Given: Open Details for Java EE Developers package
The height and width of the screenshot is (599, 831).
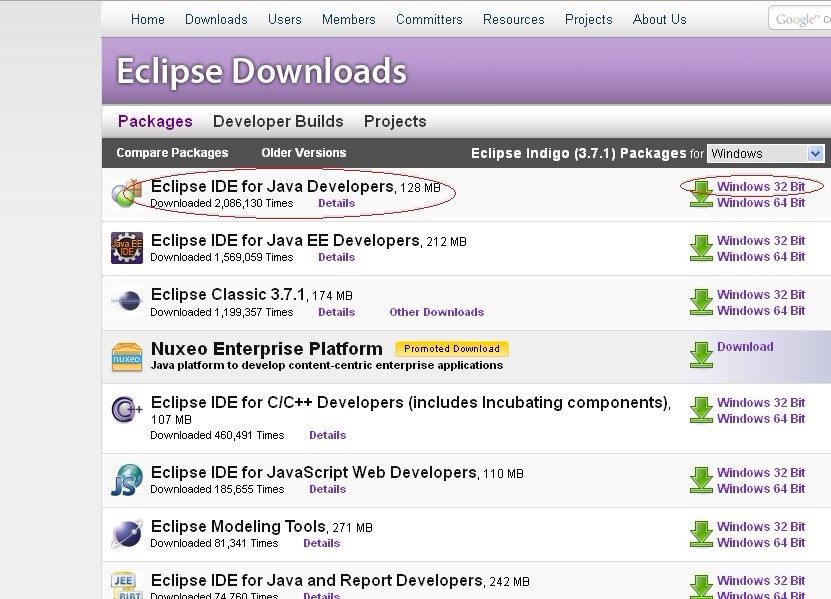Looking at the screenshot, I should 337,258.
